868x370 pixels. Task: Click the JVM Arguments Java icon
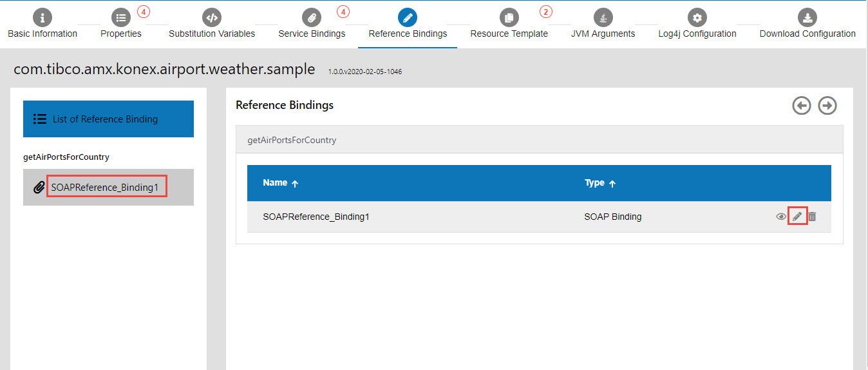(x=603, y=17)
